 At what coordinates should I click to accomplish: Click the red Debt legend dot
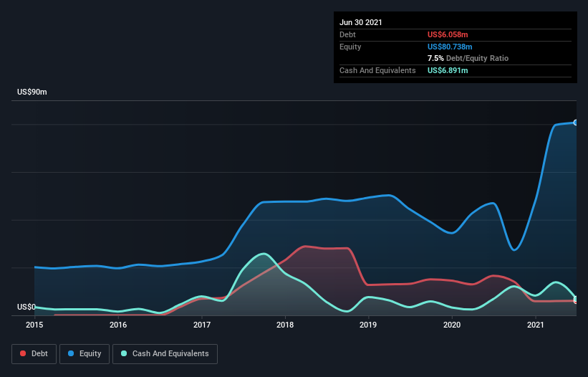click(x=23, y=353)
